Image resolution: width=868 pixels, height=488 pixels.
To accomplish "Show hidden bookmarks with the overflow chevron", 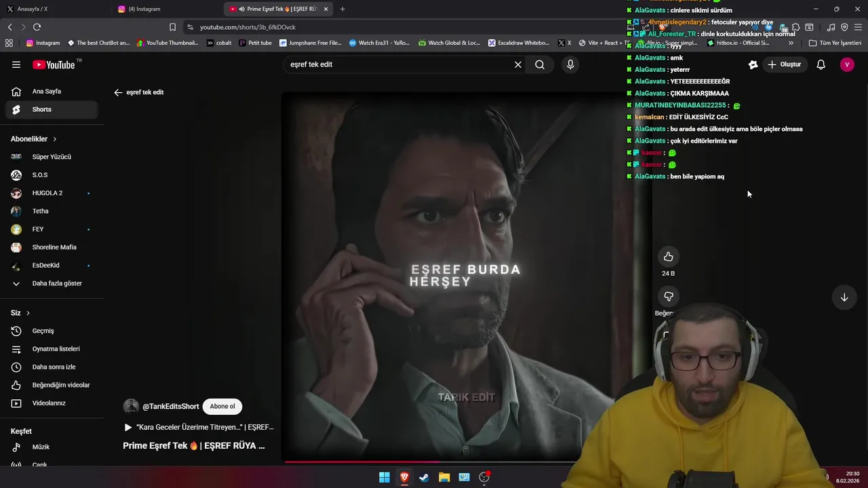I will click(x=791, y=43).
